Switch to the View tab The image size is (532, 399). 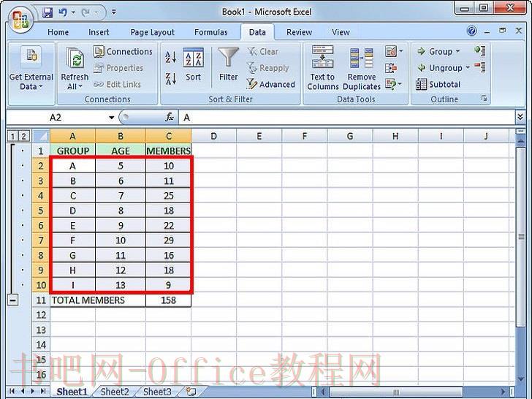[341, 32]
